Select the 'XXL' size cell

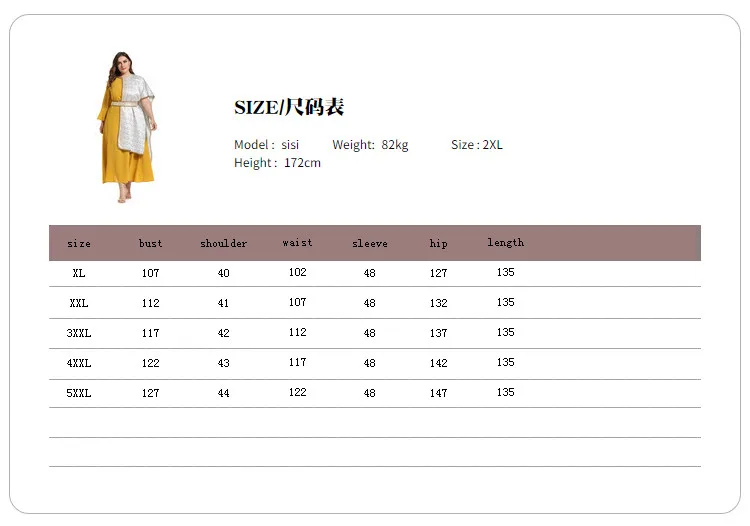click(x=79, y=303)
